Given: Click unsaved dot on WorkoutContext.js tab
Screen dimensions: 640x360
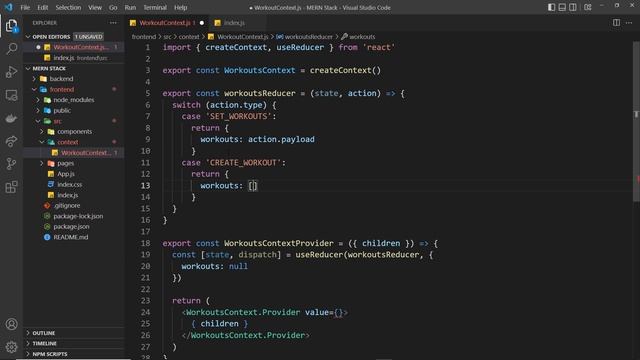Looking at the screenshot, I should tap(202, 23).
